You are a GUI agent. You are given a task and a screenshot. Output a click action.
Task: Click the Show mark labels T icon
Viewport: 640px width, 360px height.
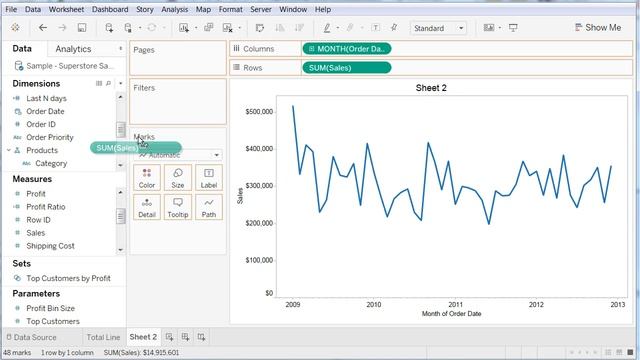point(376,28)
